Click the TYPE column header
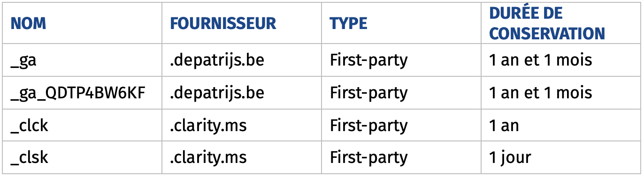This screenshot has width=644, height=177. coord(348,23)
